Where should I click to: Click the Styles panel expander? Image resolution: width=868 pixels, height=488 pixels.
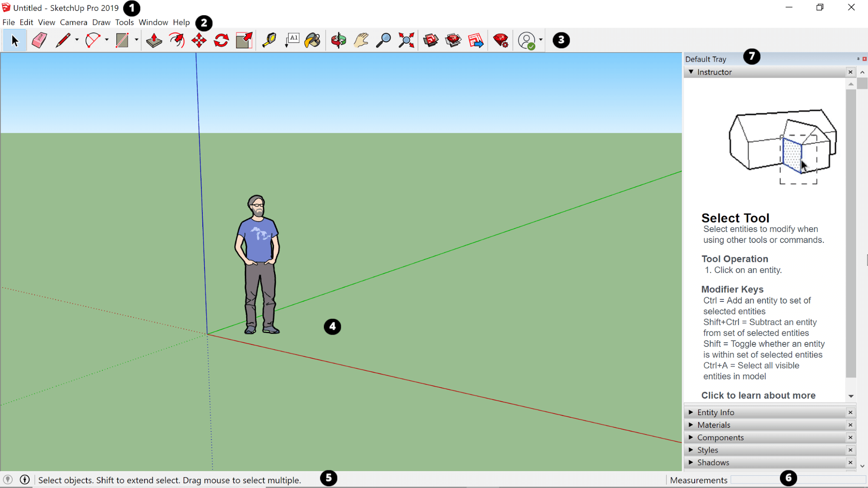(x=691, y=450)
